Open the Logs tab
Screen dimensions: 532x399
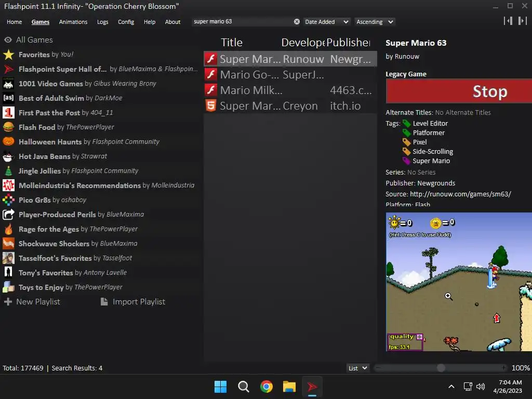[102, 22]
